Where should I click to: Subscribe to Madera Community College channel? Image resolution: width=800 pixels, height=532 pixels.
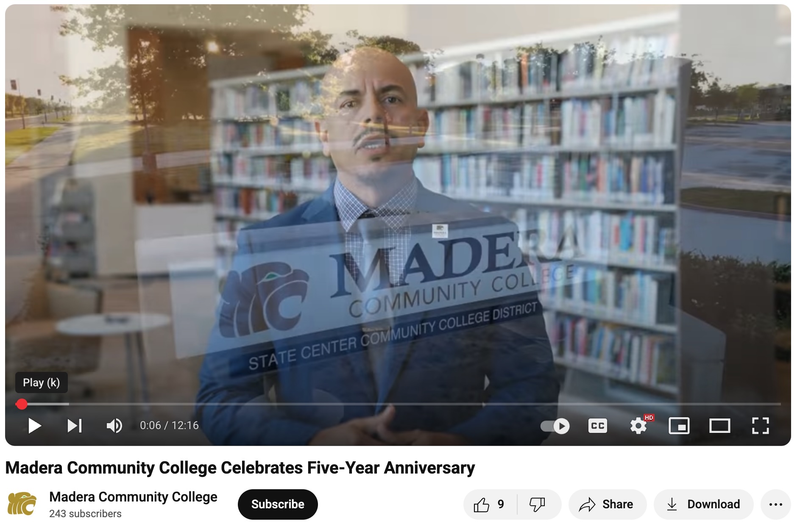tap(278, 504)
